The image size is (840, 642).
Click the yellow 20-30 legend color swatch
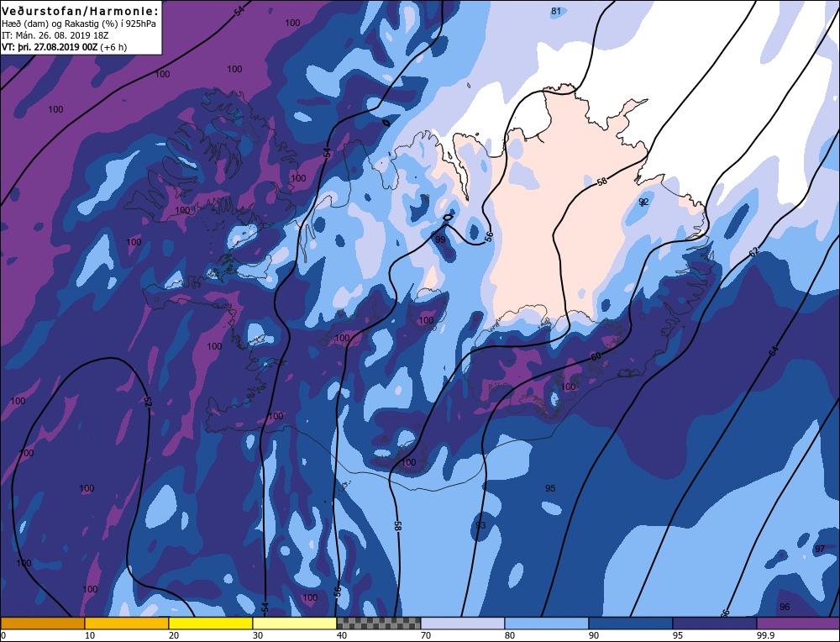pos(211,624)
